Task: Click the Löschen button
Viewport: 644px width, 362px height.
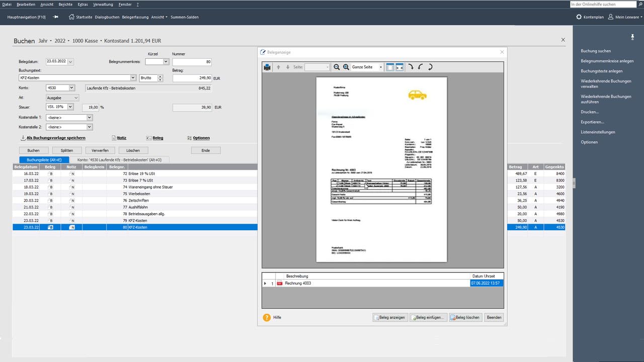Action: pyautogui.click(x=133, y=150)
